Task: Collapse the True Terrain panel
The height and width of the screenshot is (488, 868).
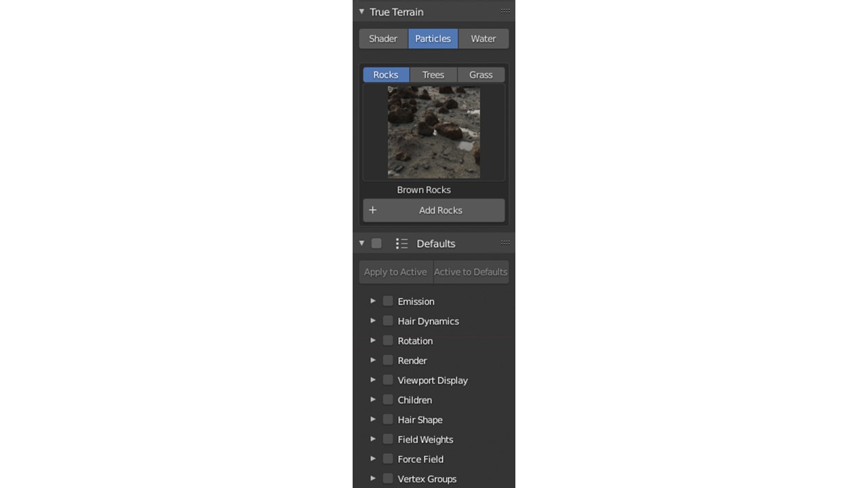Action: click(361, 12)
